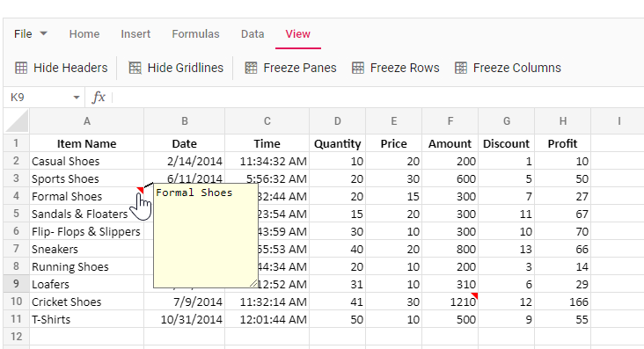Select column C header

click(x=267, y=121)
